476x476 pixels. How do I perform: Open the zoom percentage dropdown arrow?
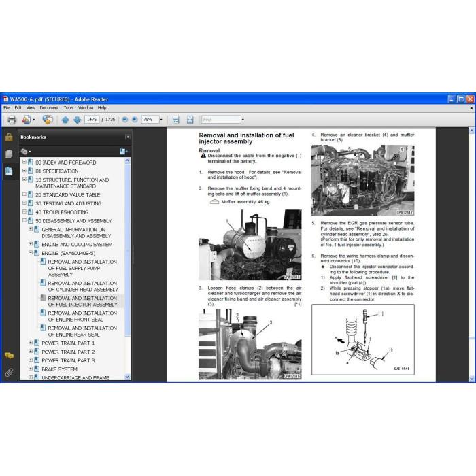(161, 120)
